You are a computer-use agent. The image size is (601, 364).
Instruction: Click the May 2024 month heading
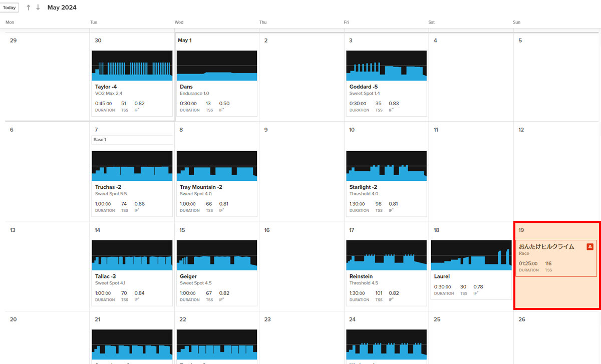click(x=62, y=8)
